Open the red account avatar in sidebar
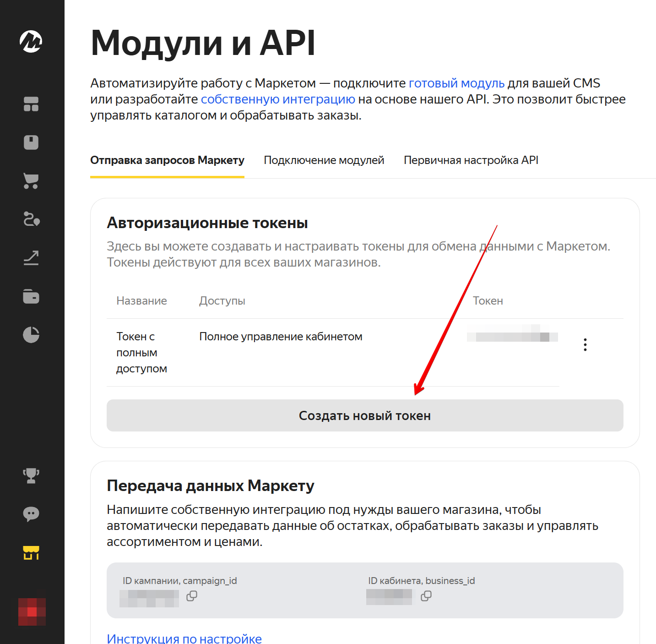 click(32, 612)
